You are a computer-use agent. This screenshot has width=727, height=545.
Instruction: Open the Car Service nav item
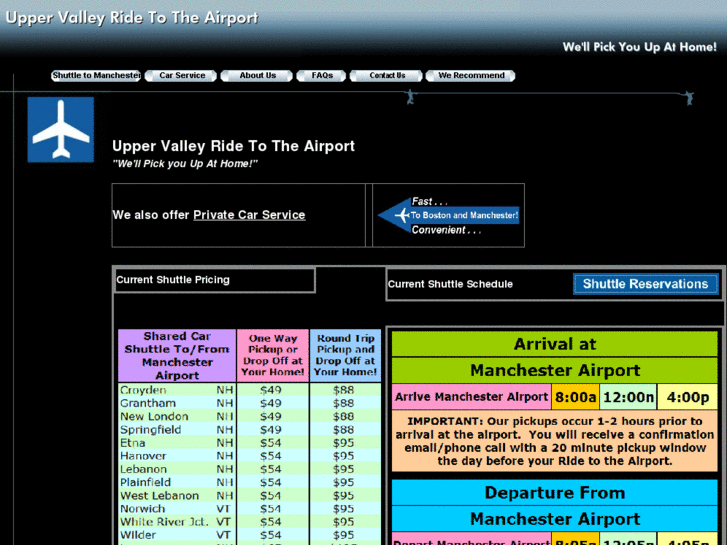[182, 76]
